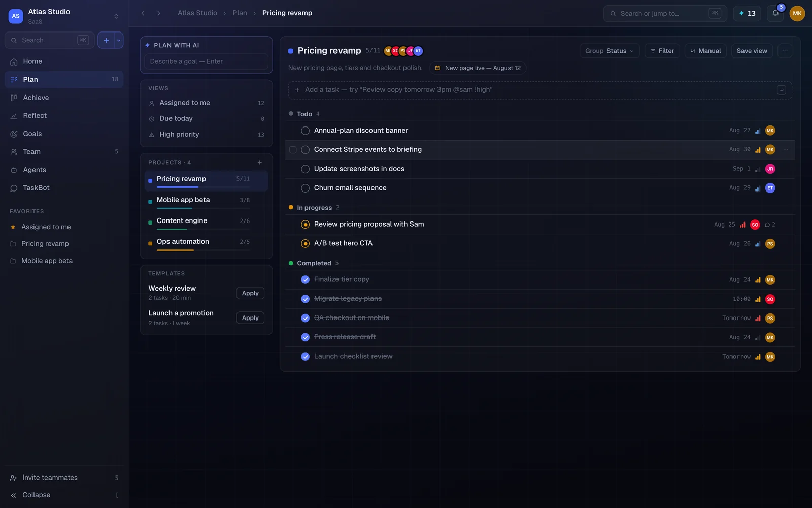Click the enter-key icon in add task field
Screen dimensions: 812x508
click(x=782, y=90)
